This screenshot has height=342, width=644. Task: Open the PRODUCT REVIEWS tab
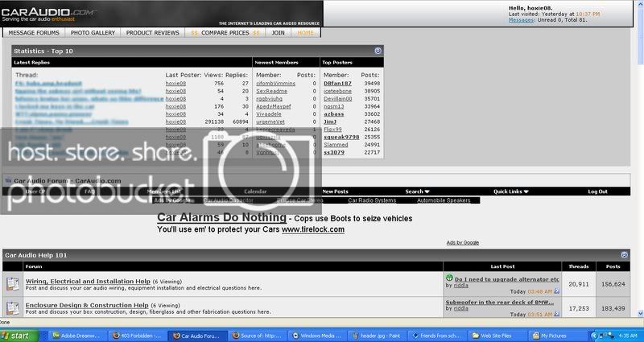point(153,33)
